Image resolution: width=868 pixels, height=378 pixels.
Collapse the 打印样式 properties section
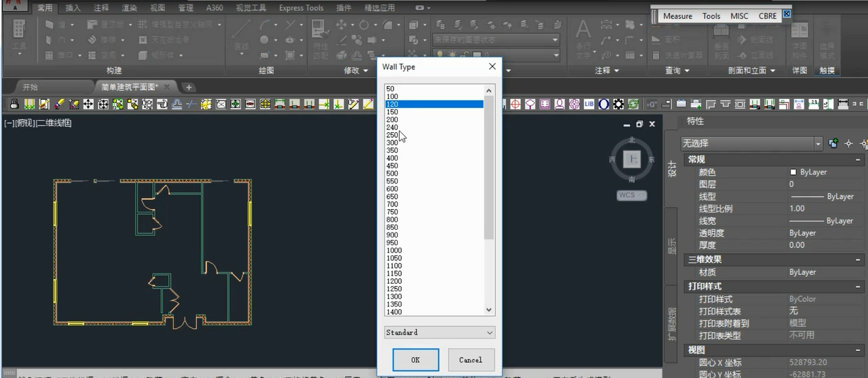coord(859,286)
